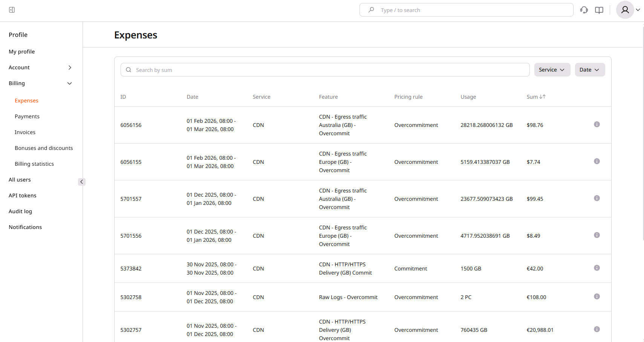This screenshot has height=342, width=644.
Task: Open documentation book icon
Action: tap(599, 10)
